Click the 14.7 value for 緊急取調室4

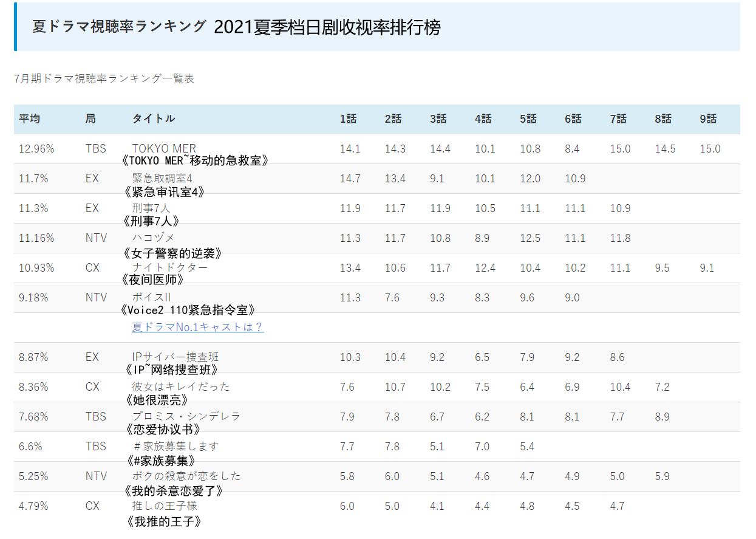coord(350,179)
